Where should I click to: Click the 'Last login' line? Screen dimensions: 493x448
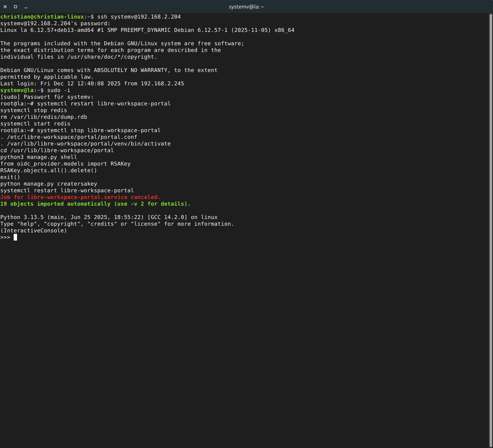(92, 84)
